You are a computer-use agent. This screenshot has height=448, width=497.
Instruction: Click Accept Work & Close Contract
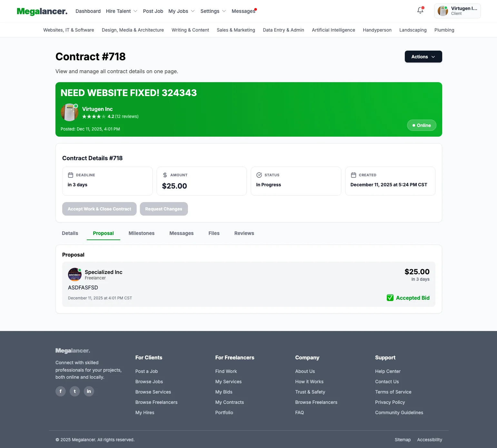point(99,209)
